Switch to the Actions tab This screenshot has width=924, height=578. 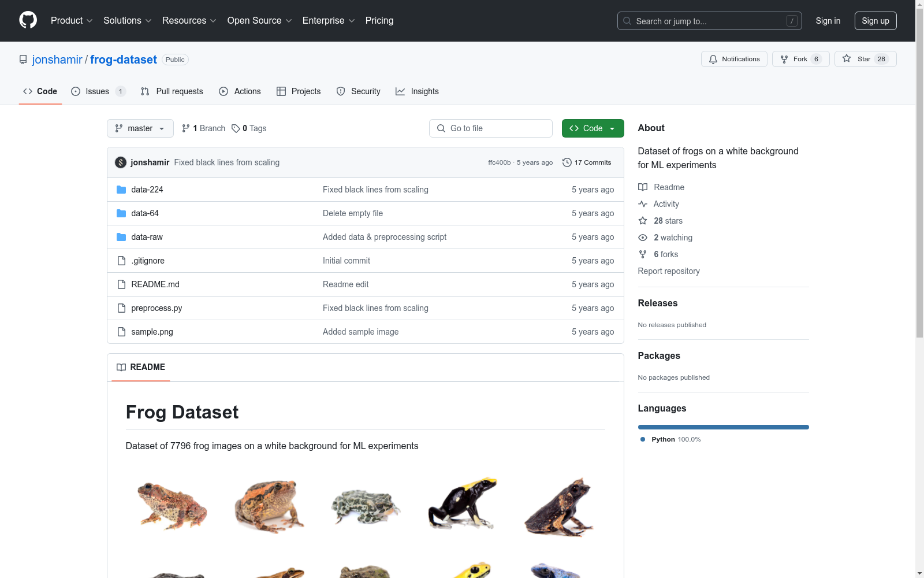[x=240, y=91]
